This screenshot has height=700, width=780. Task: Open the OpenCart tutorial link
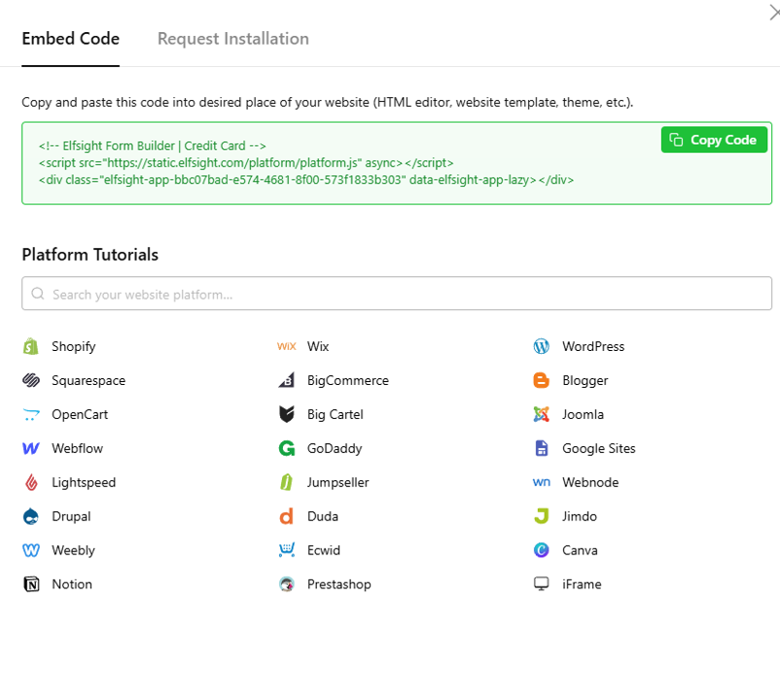pos(80,414)
